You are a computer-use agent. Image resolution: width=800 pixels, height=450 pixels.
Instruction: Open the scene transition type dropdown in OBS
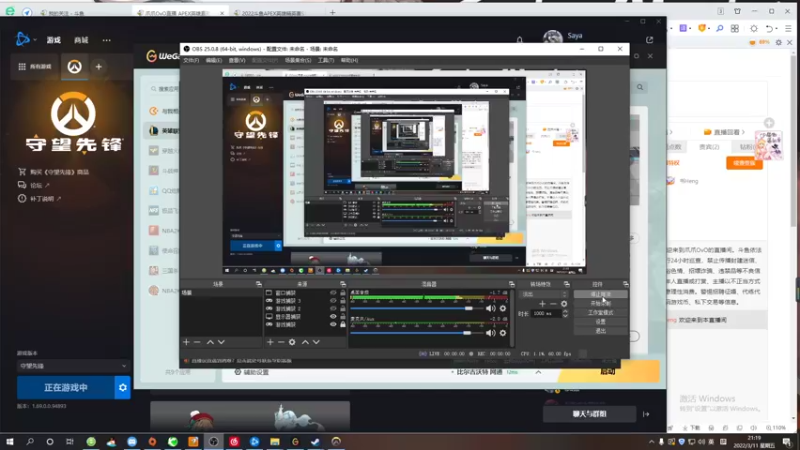tap(543, 294)
